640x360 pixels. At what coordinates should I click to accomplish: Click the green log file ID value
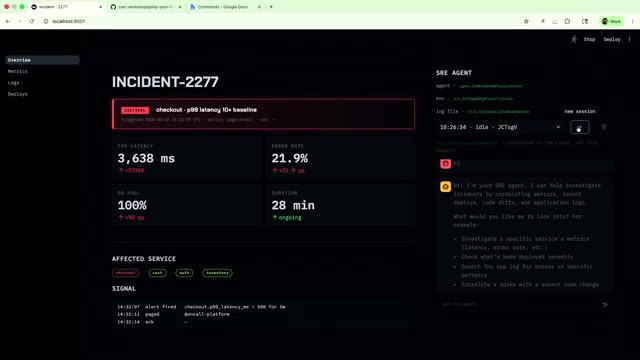pyautogui.click(x=498, y=111)
